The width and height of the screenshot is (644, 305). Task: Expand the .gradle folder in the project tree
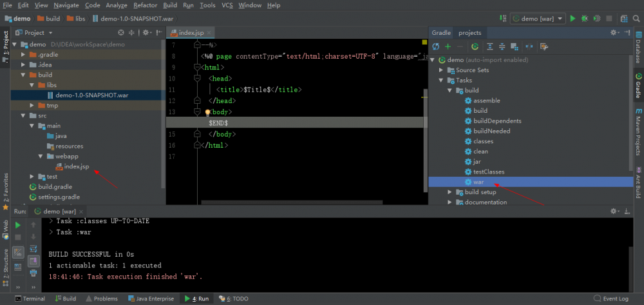24,55
